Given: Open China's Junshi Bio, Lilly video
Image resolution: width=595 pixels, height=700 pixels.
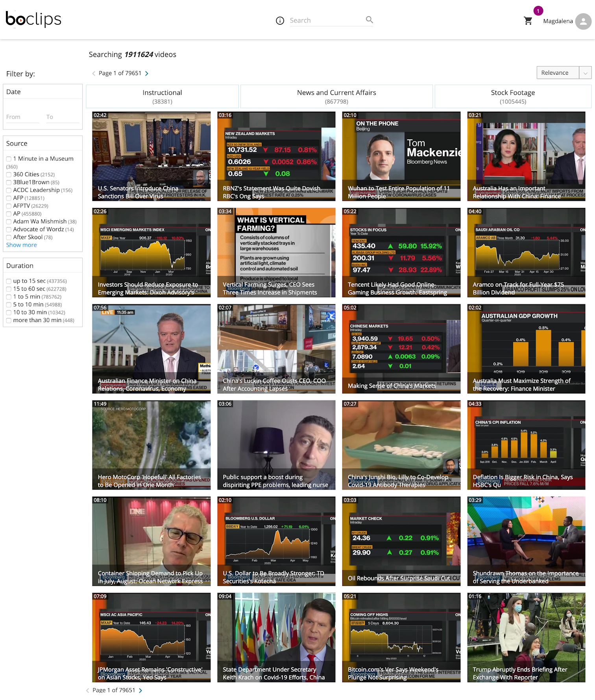Looking at the screenshot, I should (x=401, y=445).
